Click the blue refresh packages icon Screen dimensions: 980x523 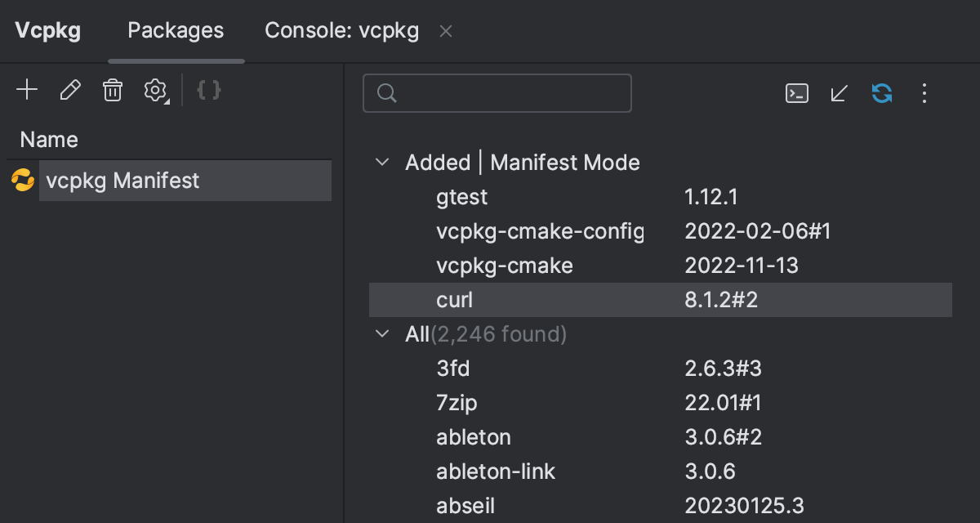(881, 93)
